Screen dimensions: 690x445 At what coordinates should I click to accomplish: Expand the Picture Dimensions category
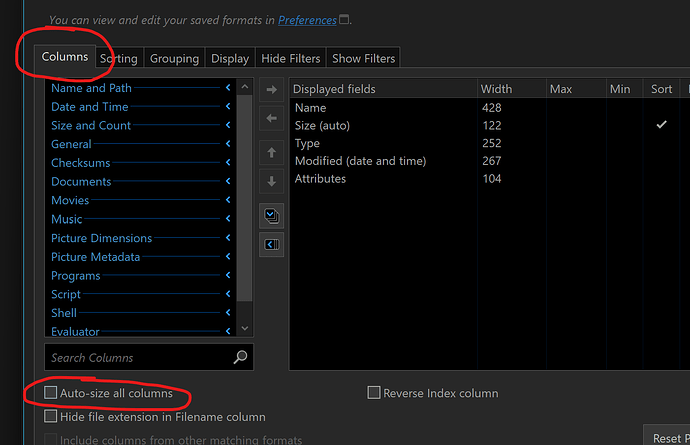point(140,238)
